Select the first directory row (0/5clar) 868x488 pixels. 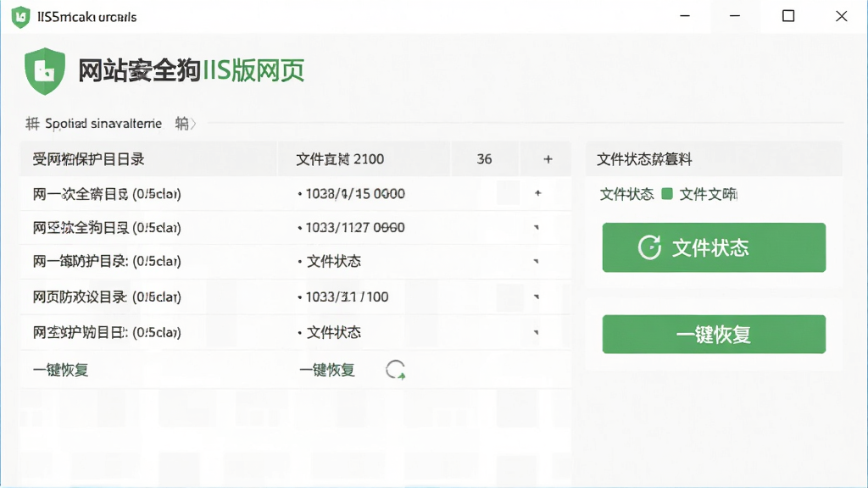(x=296, y=194)
